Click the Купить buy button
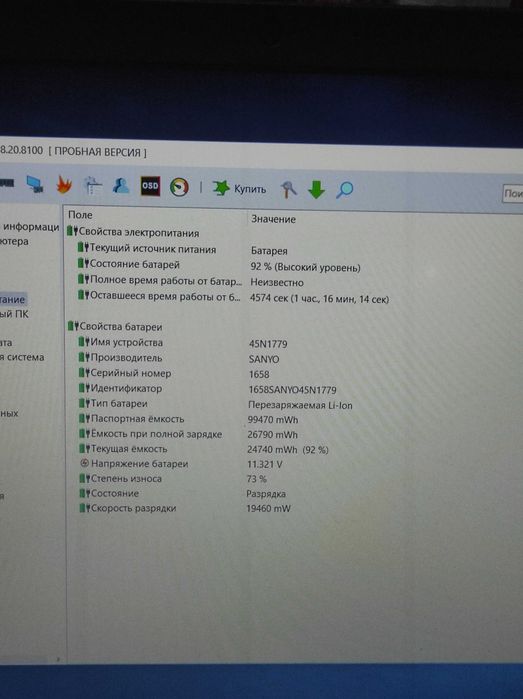The height and width of the screenshot is (699, 523). 239,189
